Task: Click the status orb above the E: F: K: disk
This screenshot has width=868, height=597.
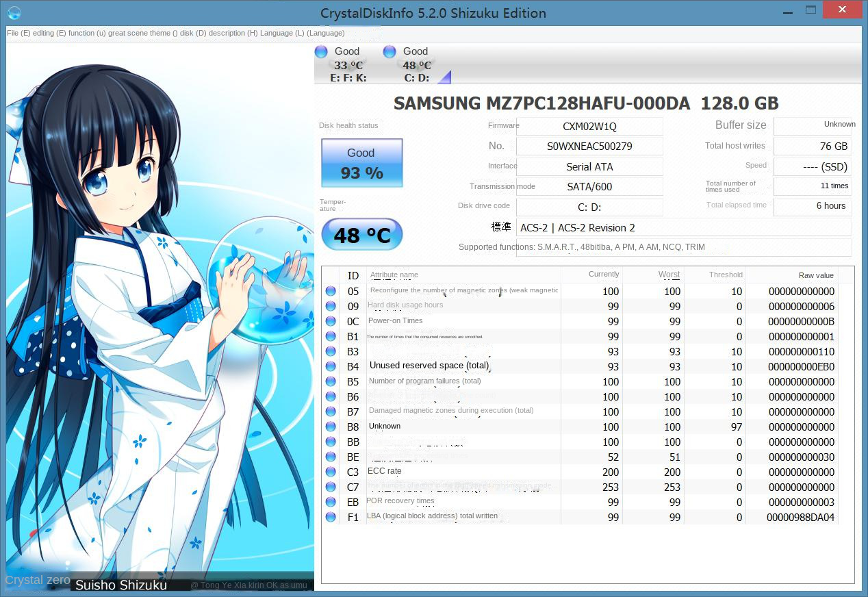Action: pos(321,51)
